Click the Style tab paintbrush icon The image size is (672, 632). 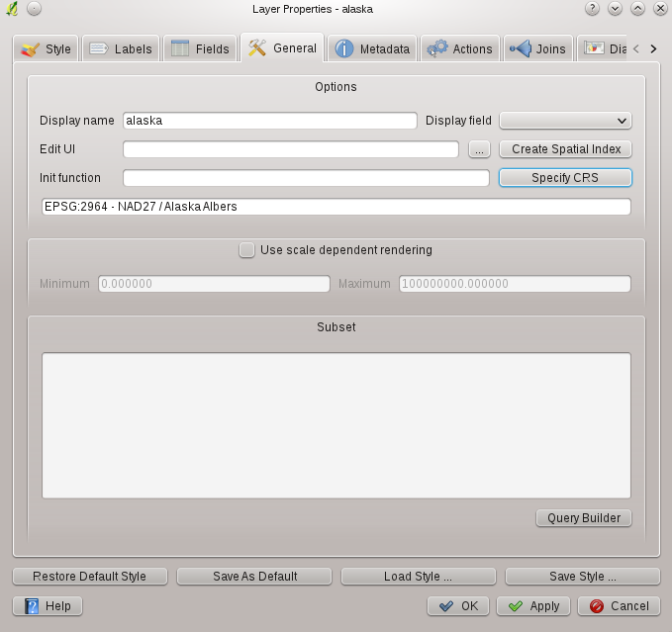31,48
